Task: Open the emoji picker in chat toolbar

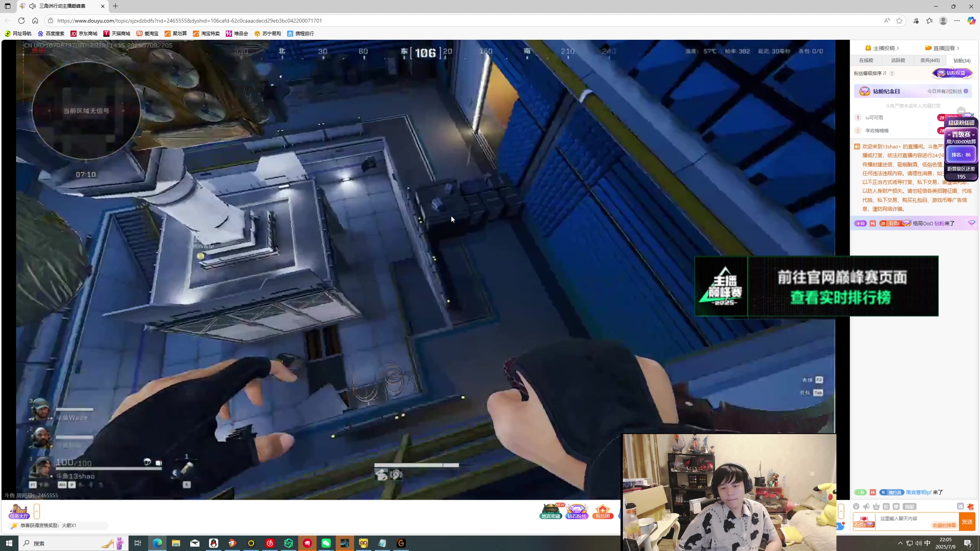Action: point(856,506)
